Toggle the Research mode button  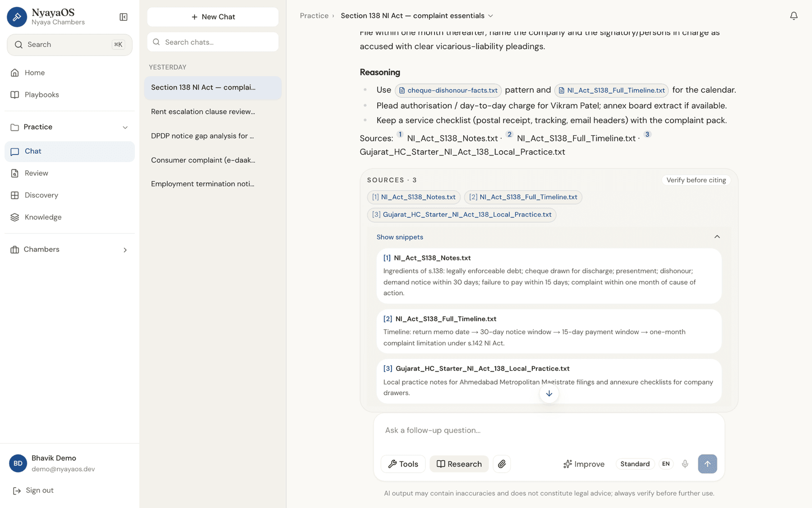459,464
